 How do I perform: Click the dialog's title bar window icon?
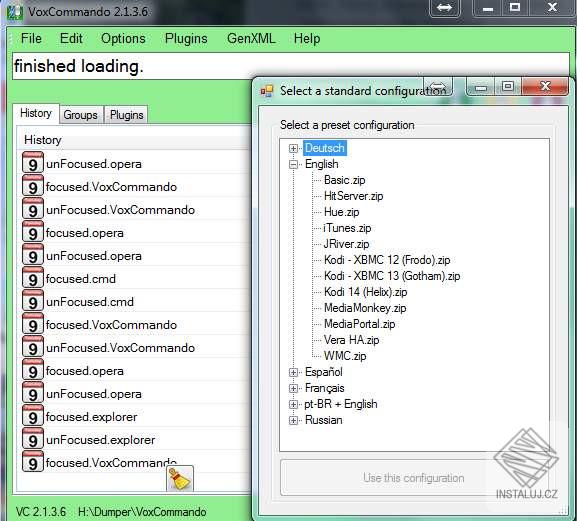click(267, 91)
